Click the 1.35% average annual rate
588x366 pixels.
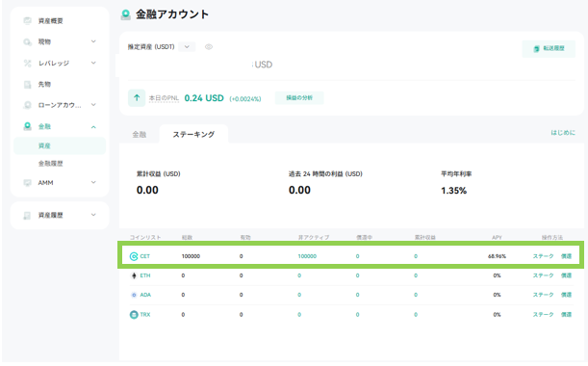[453, 191]
